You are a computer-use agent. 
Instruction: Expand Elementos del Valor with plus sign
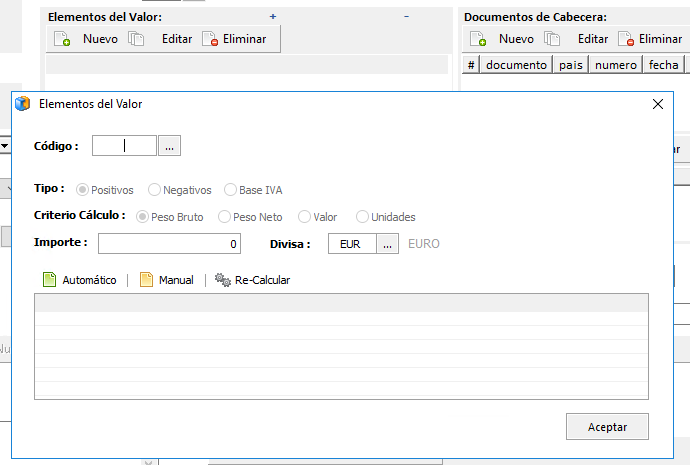pos(273,17)
